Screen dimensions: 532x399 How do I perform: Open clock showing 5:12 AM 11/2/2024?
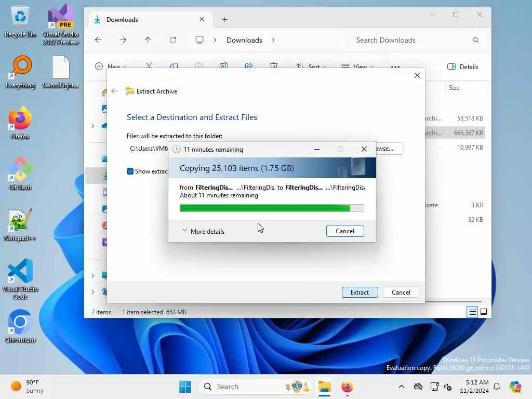[474, 387]
